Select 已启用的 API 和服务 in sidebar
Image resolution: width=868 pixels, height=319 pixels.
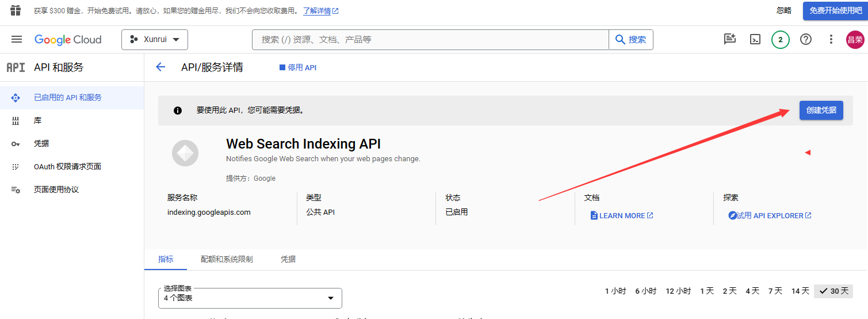72,98
